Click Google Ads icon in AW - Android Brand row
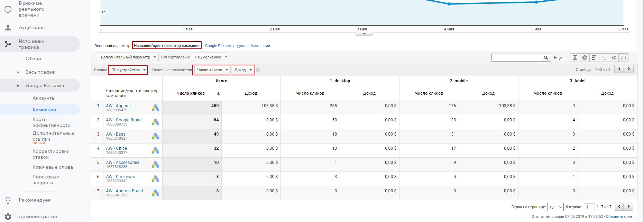The height and width of the screenshot is (222, 644). click(155, 193)
